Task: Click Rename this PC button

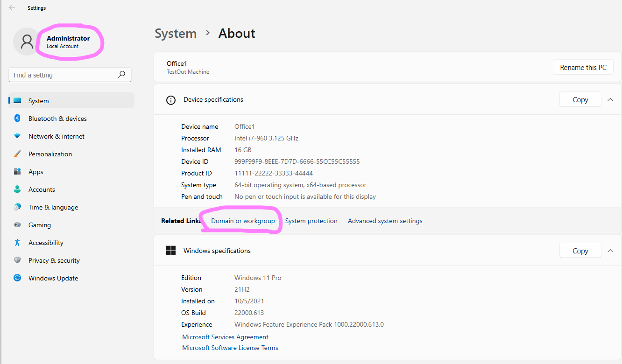Action: point(583,67)
